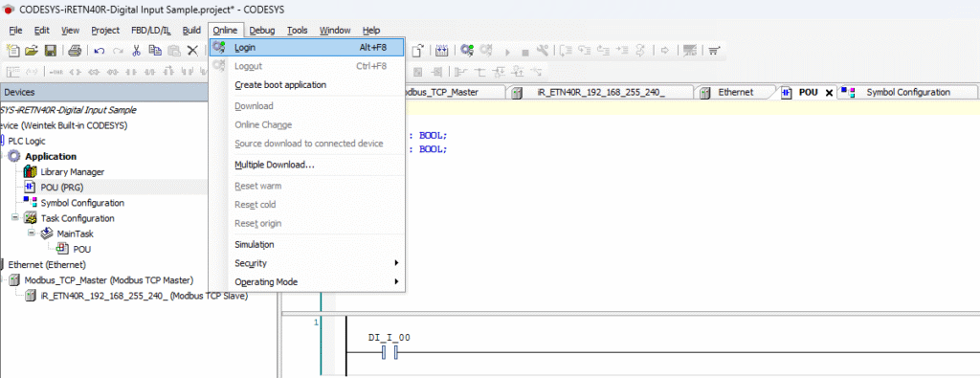This screenshot has height=378, width=980.
Task: Switch to Symbol Configuration tab
Action: click(x=907, y=93)
